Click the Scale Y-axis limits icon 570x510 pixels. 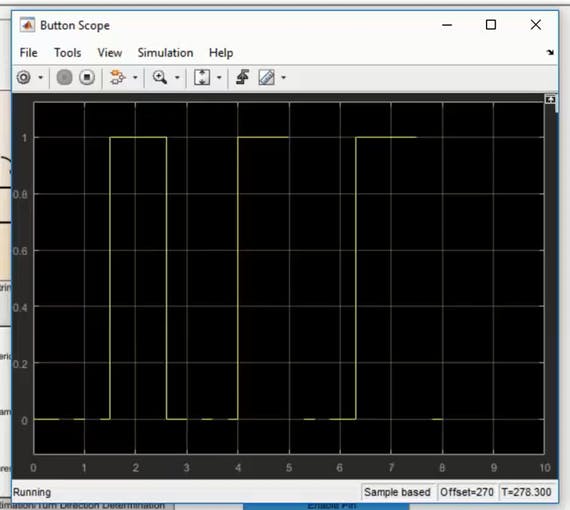202,77
